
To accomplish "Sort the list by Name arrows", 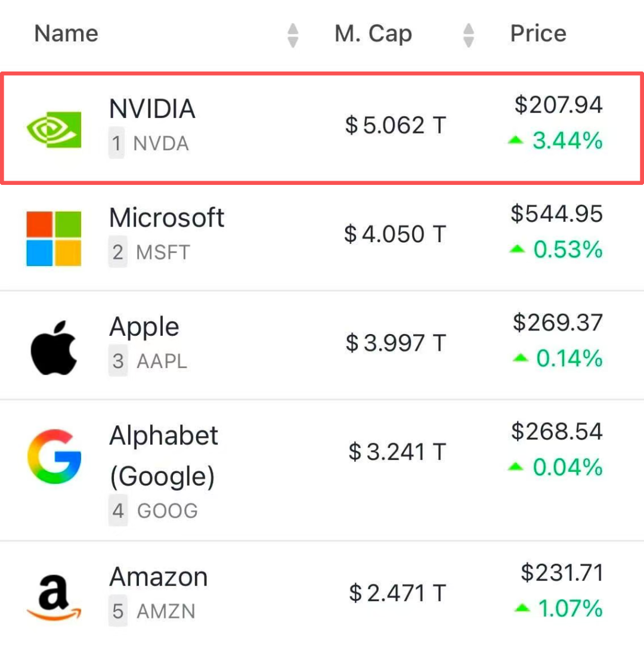I will [x=293, y=35].
